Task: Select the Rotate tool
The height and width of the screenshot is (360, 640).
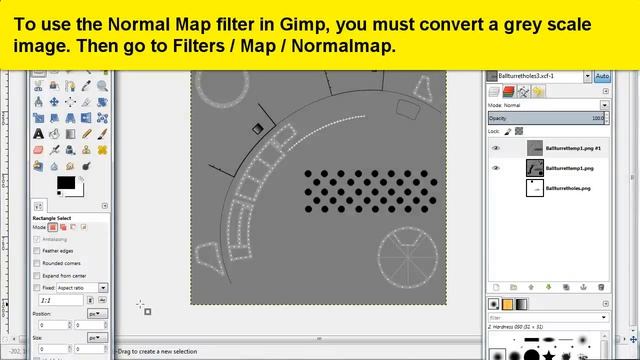Action: coord(102,102)
